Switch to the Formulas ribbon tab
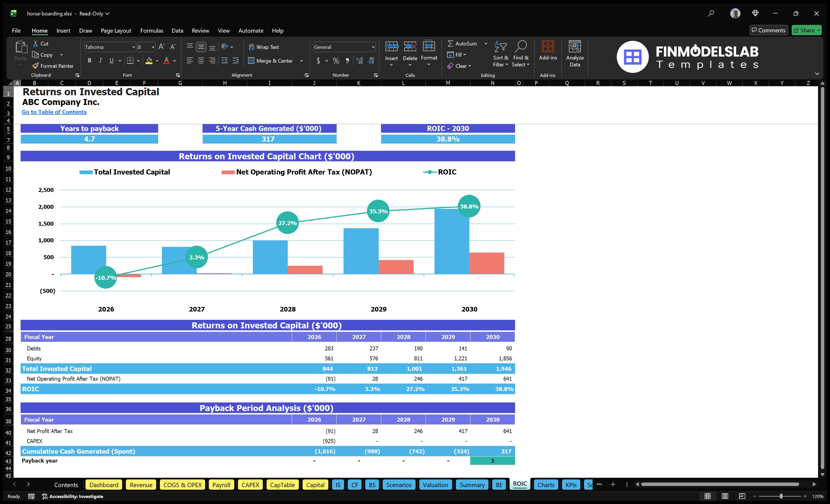This screenshot has width=830, height=504. (x=152, y=30)
